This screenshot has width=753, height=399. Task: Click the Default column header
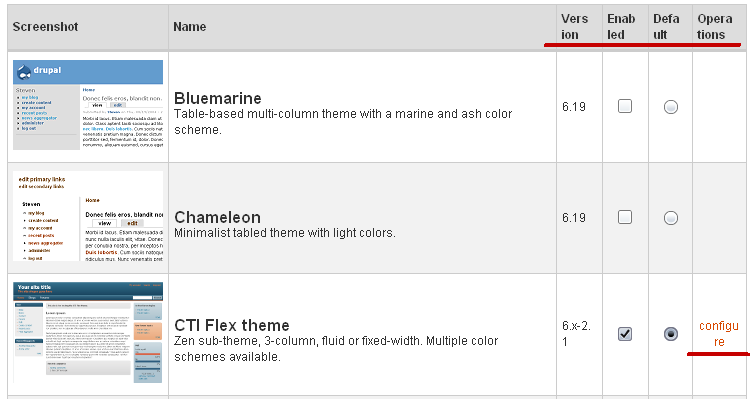tap(666, 27)
